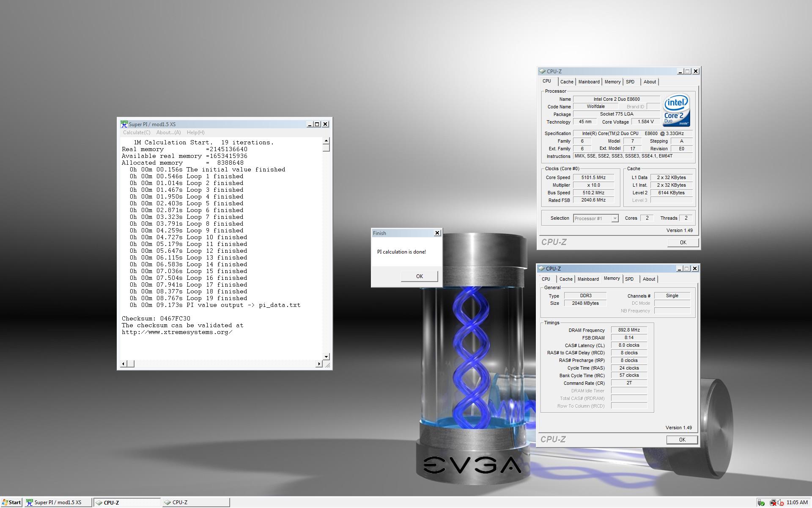Minimize the upper CPU-Z window
This screenshot has width=812, height=508.
click(x=680, y=71)
